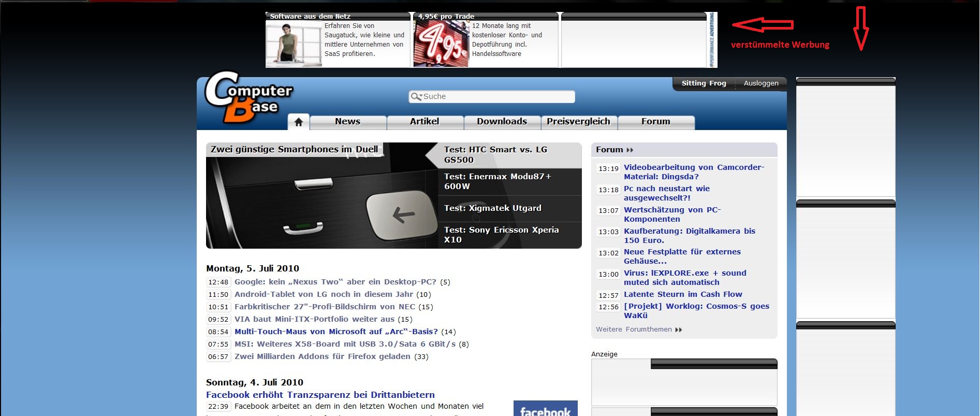Click the Suche search field
This screenshot has width=980, height=416.
pyautogui.click(x=492, y=96)
